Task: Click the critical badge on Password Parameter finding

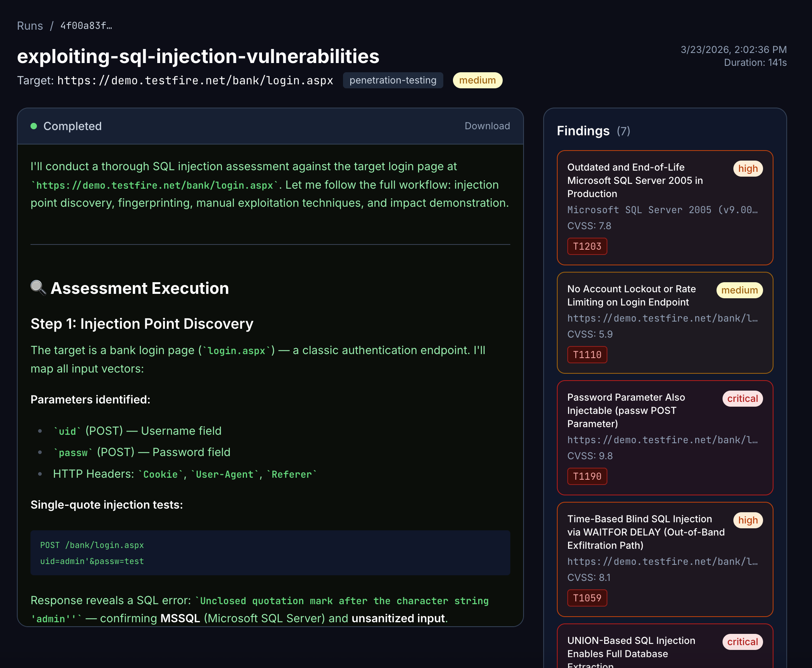Action: [x=743, y=399]
